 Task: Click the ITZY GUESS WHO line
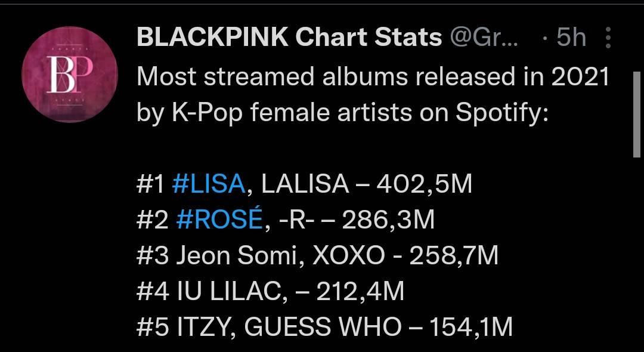point(324,328)
